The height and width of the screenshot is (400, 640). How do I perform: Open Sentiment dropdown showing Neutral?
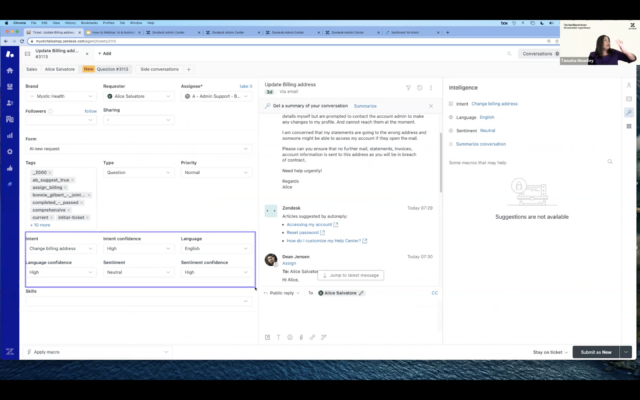(139, 272)
